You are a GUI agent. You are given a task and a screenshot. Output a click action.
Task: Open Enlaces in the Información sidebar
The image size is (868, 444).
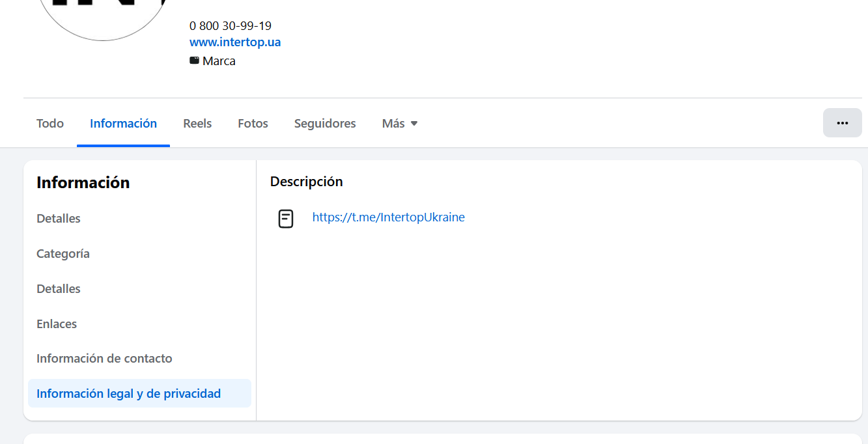click(x=139, y=324)
